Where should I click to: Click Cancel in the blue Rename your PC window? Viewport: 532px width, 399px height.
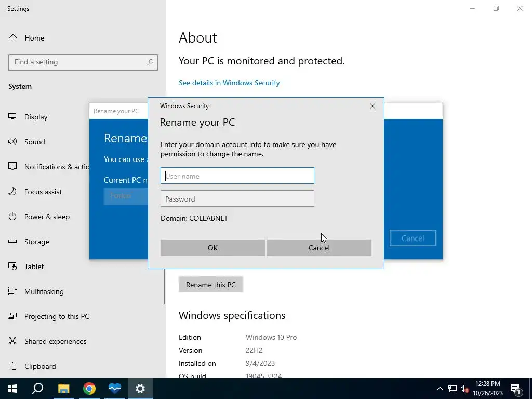click(413, 238)
